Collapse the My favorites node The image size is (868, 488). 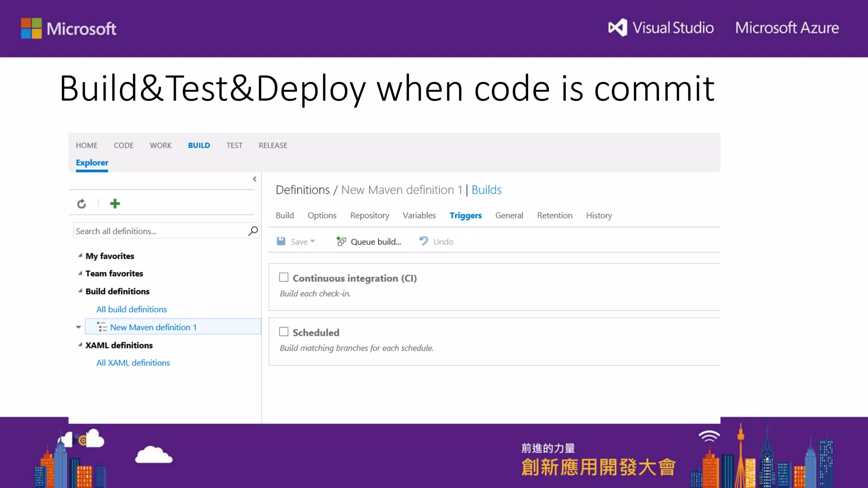[80, 255]
